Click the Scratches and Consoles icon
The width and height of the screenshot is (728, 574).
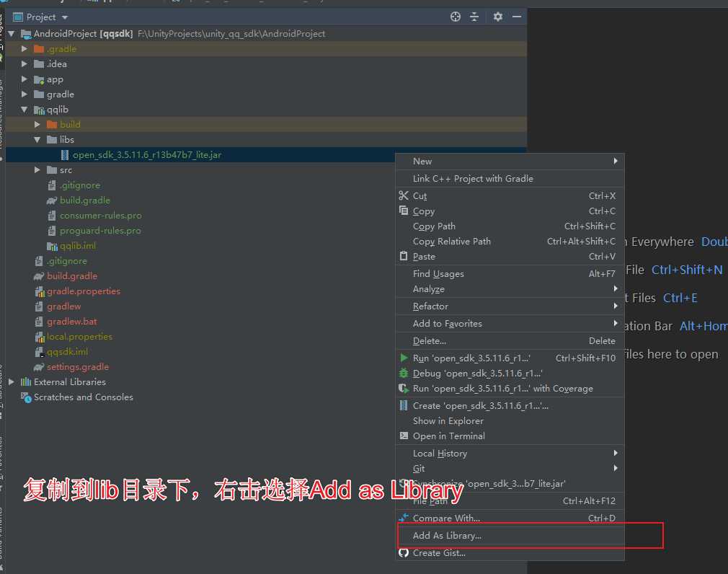point(25,397)
